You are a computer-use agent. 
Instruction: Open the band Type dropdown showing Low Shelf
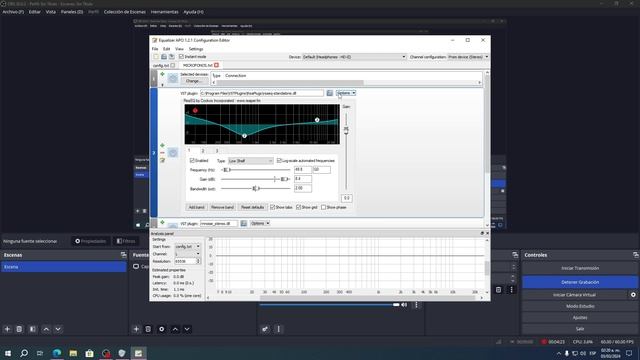point(250,161)
